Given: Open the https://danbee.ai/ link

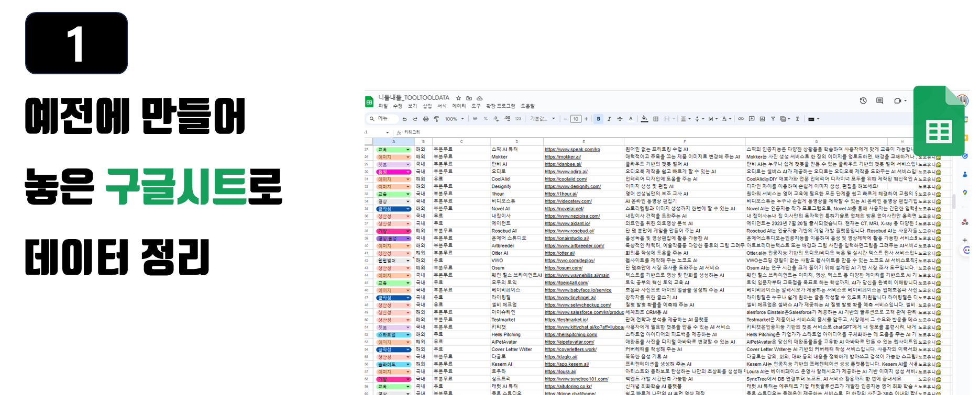Looking at the screenshot, I should [563, 164].
